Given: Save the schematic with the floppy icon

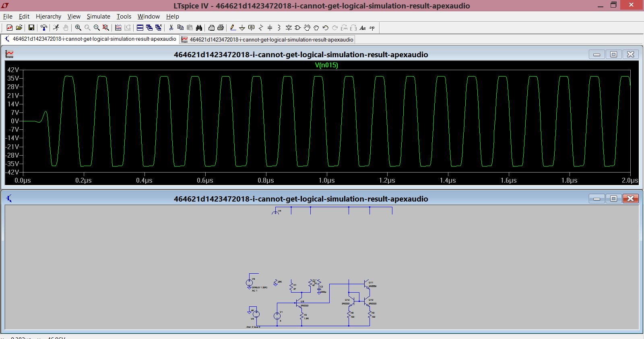Looking at the screenshot, I should (x=31, y=28).
